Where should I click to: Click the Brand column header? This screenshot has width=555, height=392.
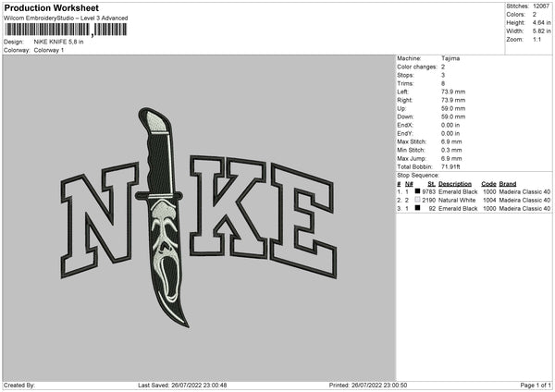[508, 184]
